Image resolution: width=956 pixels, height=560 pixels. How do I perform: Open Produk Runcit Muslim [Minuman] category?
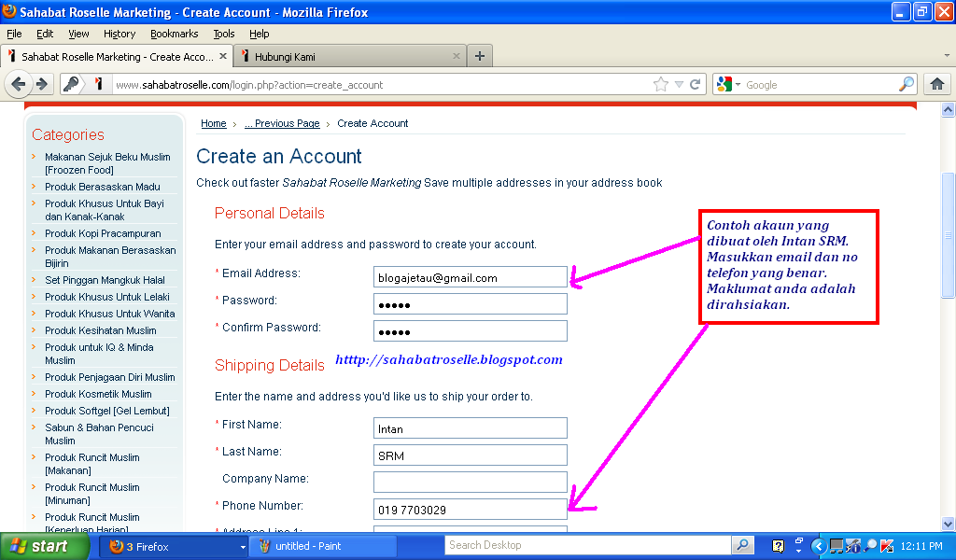tap(92, 494)
